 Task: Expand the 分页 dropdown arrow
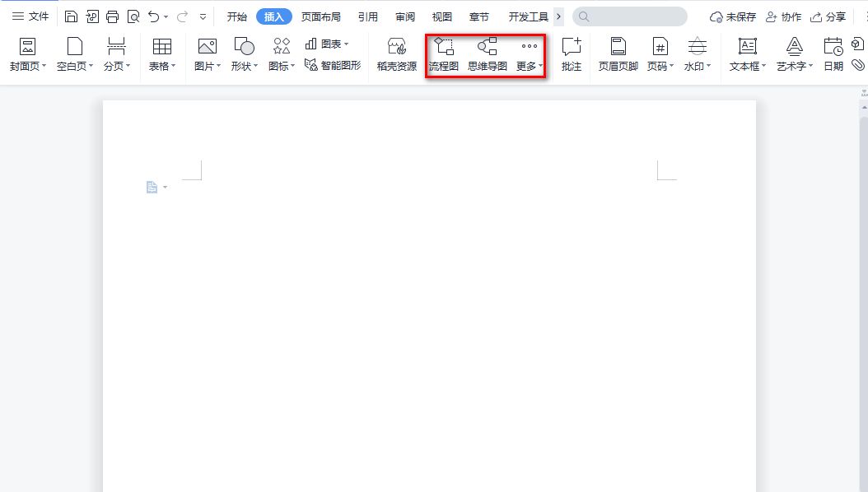coord(128,66)
